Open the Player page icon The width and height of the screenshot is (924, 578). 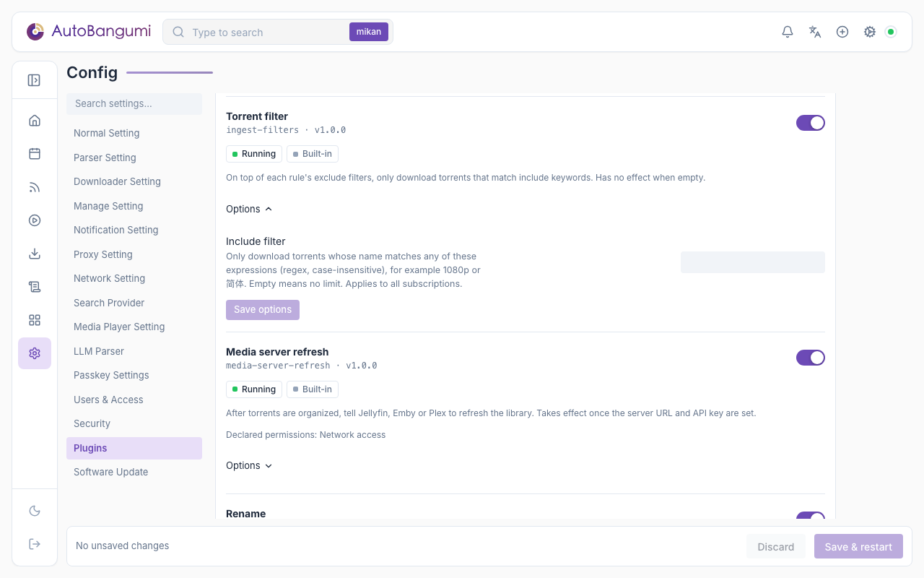coord(35,220)
